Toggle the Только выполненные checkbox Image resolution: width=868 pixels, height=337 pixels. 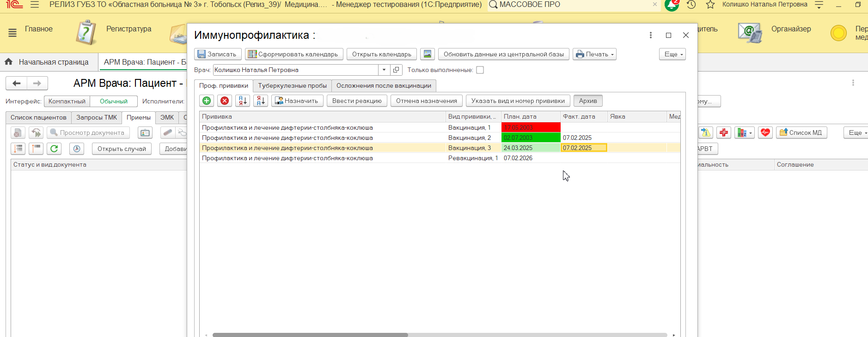point(480,70)
